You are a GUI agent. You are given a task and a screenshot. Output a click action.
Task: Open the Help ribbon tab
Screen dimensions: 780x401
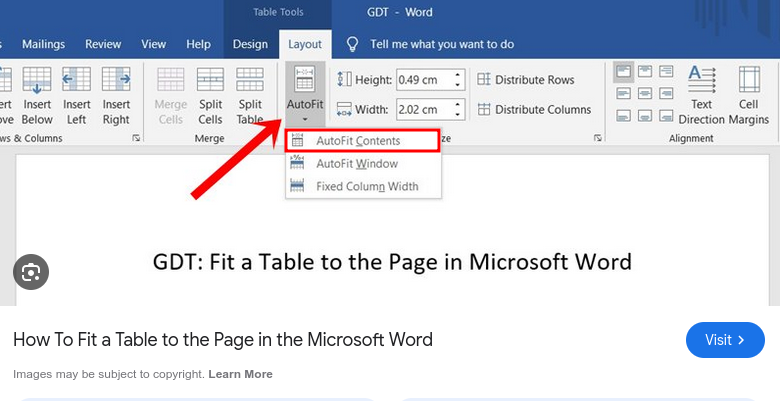[198, 44]
